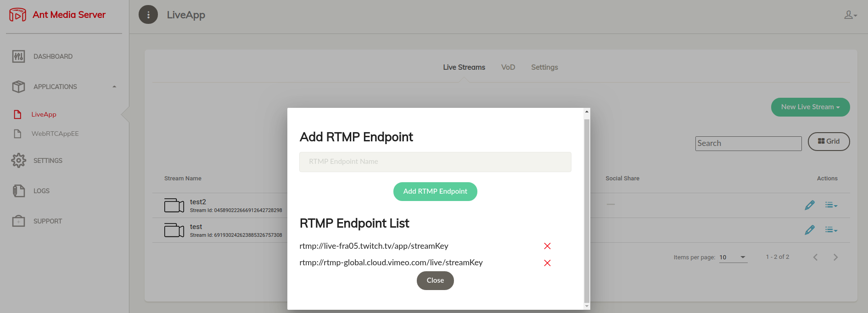Click the dialog vertical scrollbar thumb
The width and height of the screenshot is (868, 313).
pos(587,210)
